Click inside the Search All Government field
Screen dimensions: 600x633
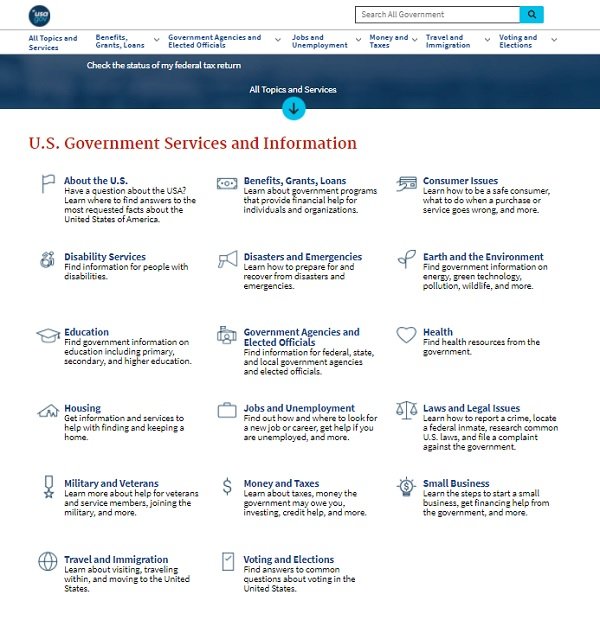[x=437, y=15]
